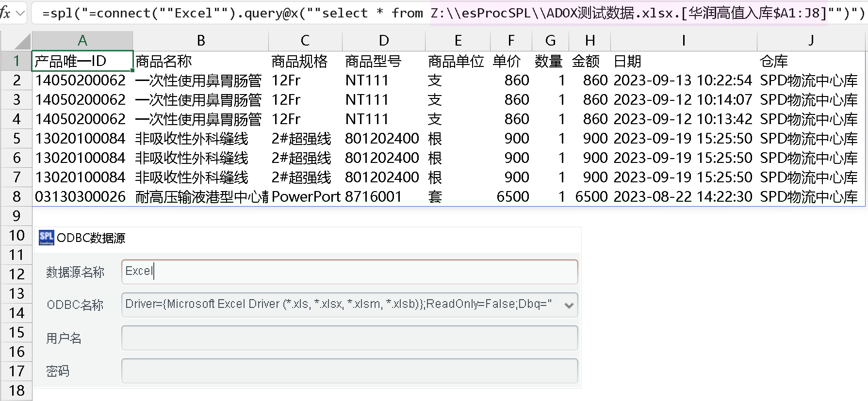Click the fx insert function icon
This screenshot has height=401, width=868.
click(x=5, y=13)
